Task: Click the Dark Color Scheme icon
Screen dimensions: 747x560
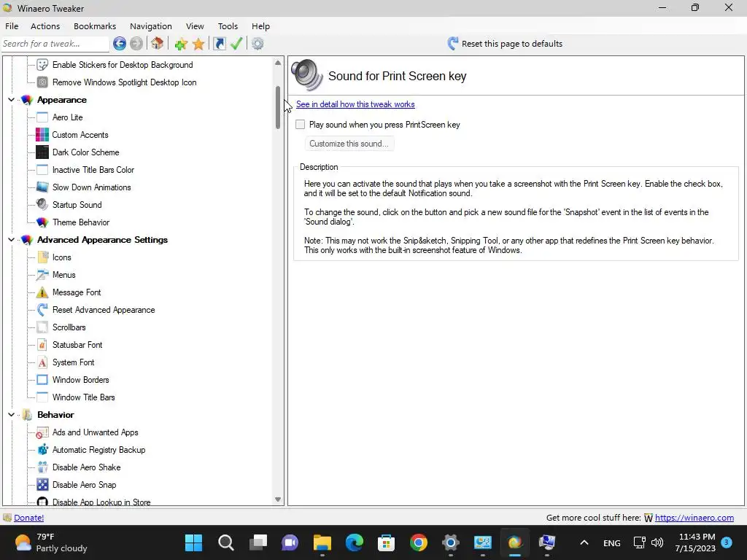Action: (x=42, y=152)
